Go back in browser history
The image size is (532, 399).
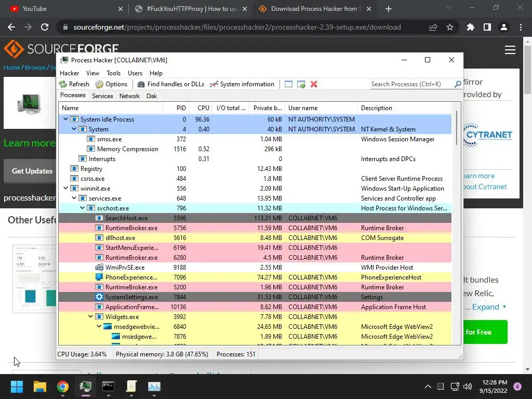tap(11, 27)
